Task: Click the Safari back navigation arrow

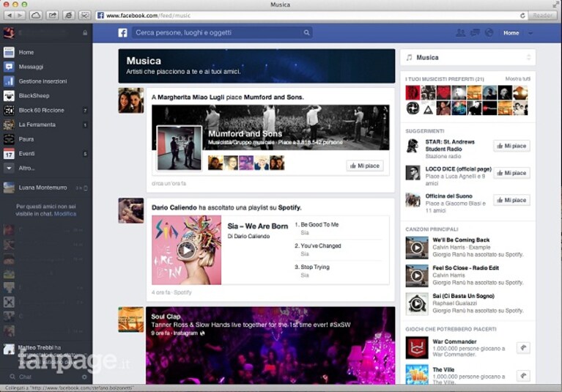Action: click(x=10, y=15)
